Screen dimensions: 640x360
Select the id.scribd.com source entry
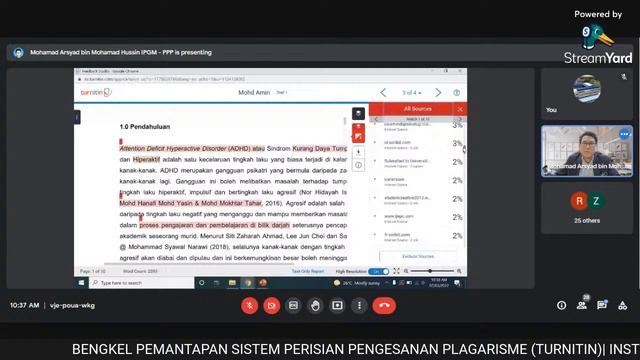pyautogui.click(x=418, y=144)
